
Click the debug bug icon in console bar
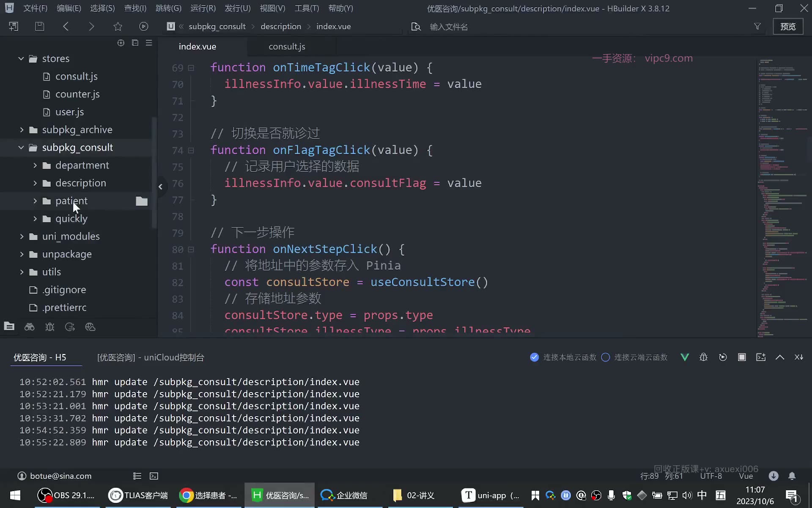tap(703, 357)
